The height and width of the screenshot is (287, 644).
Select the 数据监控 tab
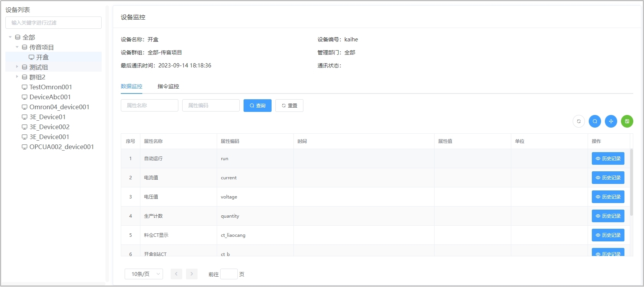pyautogui.click(x=131, y=86)
